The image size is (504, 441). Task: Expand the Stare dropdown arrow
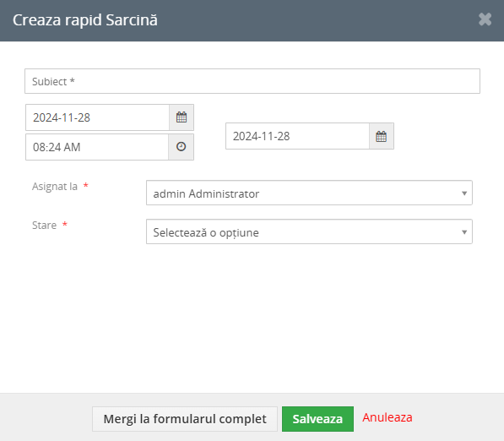[x=464, y=232]
